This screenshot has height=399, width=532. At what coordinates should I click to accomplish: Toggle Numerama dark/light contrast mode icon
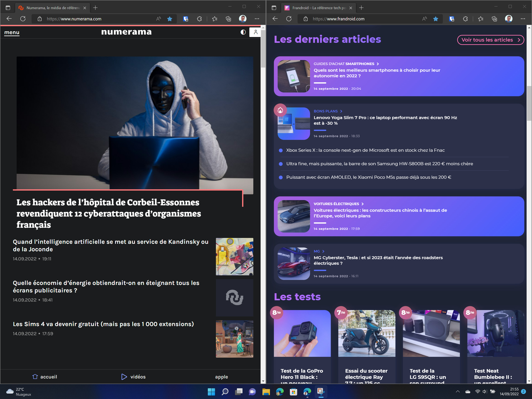click(x=243, y=32)
